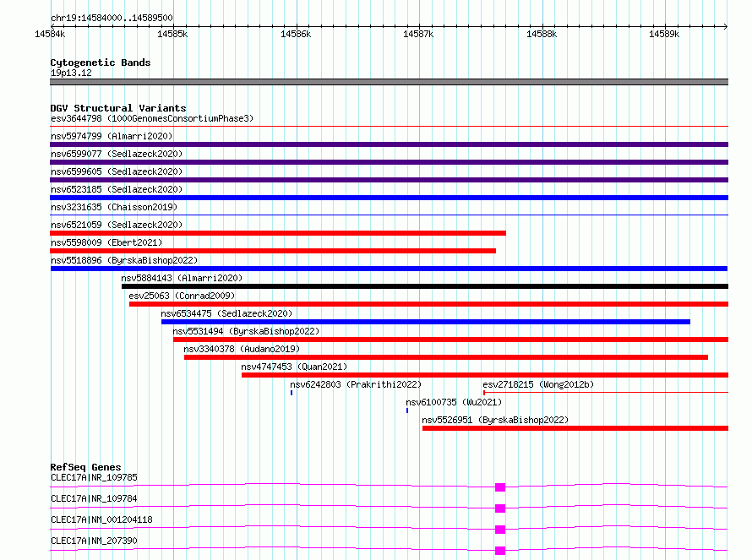Viewport: 752px width, 560px height.
Task: Click the blue nsv6523185 variant bar
Action: point(389,198)
